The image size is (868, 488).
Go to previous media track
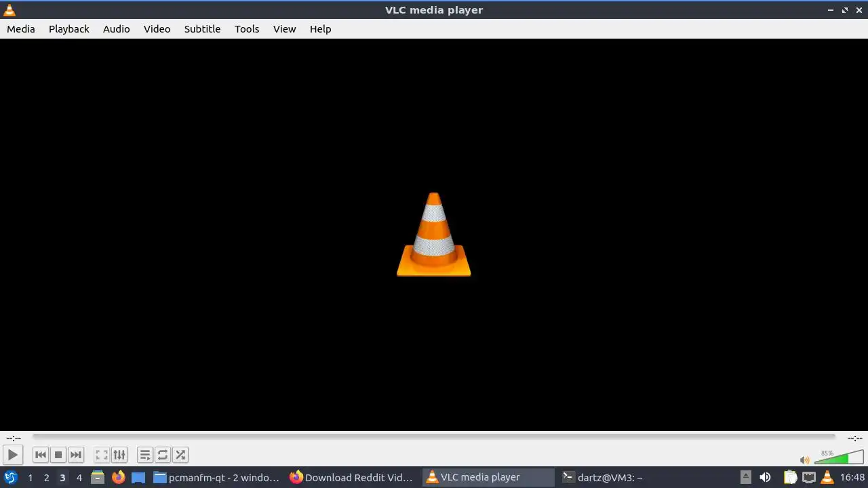[41, 455]
